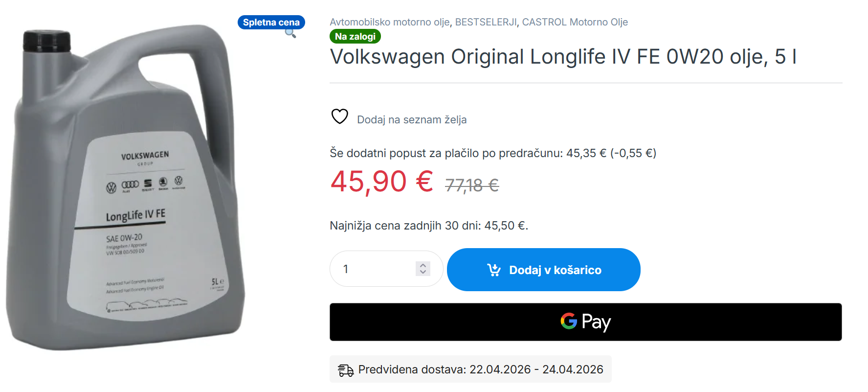Image resolution: width=868 pixels, height=392 pixels.
Task: Open the Avtomobilsko motorno olje category link
Action: pyautogui.click(x=389, y=22)
